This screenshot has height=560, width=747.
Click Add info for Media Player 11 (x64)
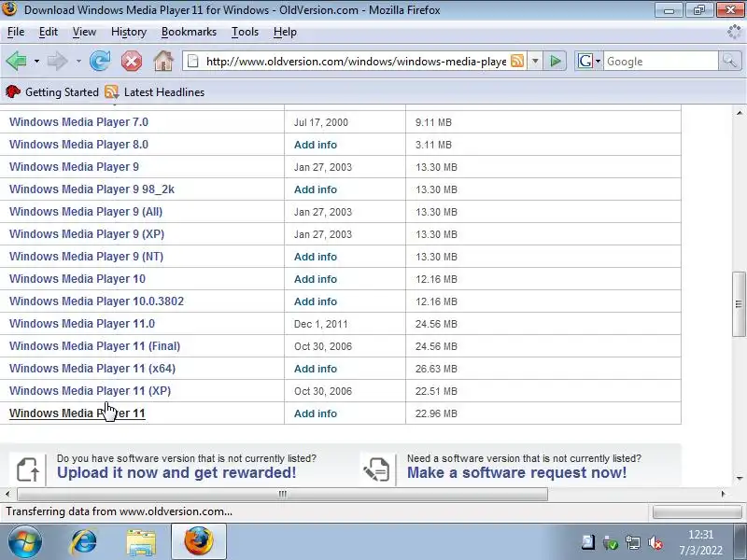(x=316, y=369)
